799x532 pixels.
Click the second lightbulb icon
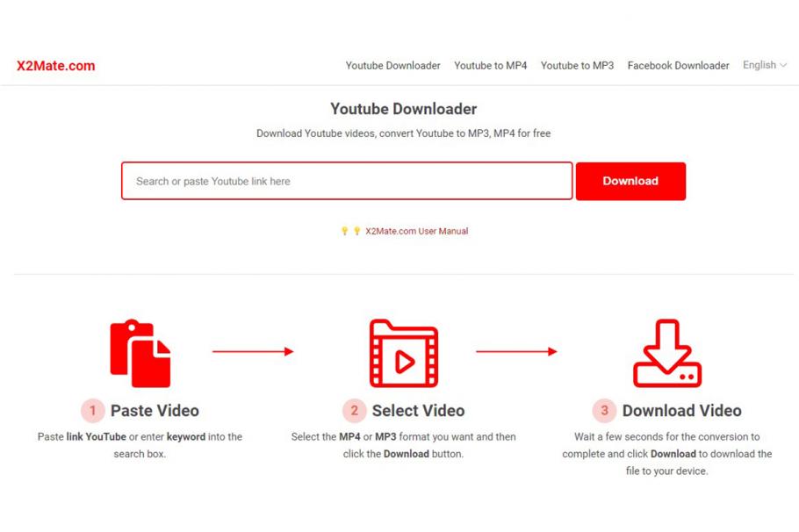click(356, 231)
